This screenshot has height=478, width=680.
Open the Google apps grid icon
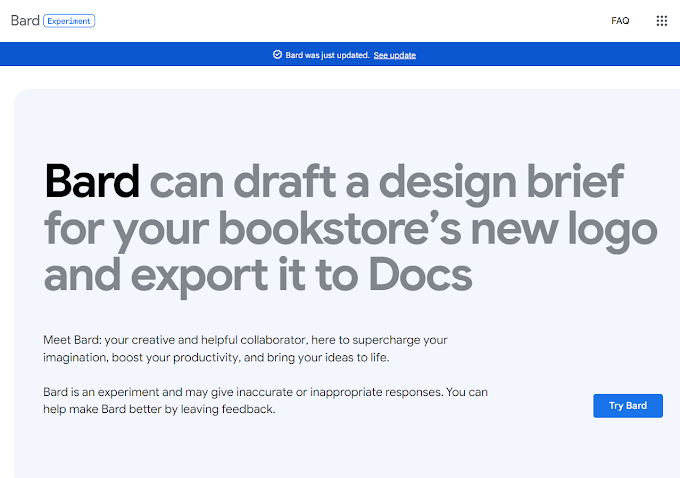tap(661, 21)
